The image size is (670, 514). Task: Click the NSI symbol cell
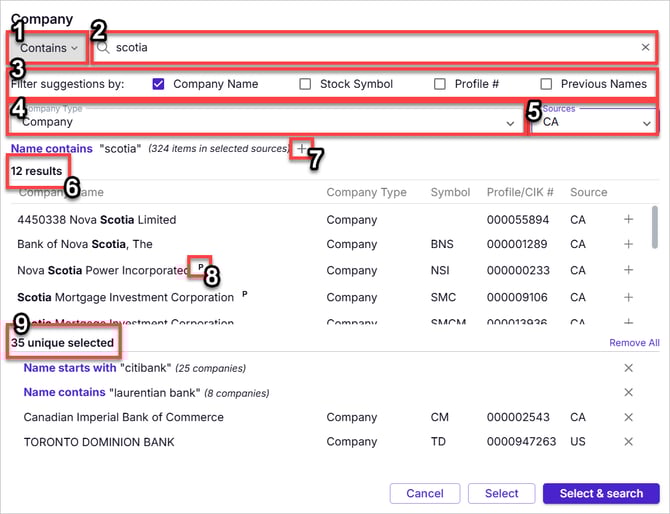click(440, 270)
